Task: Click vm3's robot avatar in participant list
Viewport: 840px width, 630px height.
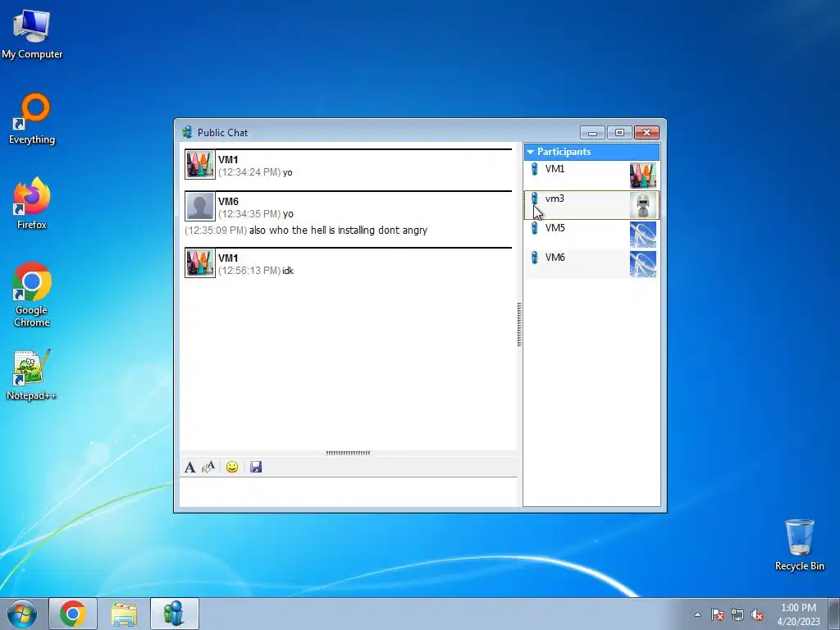Action: (643, 205)
